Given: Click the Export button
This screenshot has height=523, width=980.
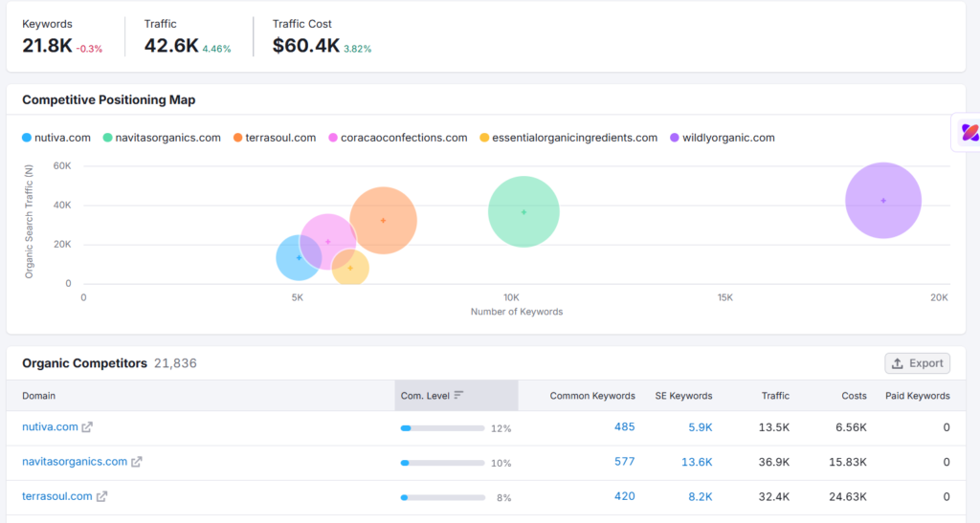Looking at the screenshot, I should click(917, 363).
